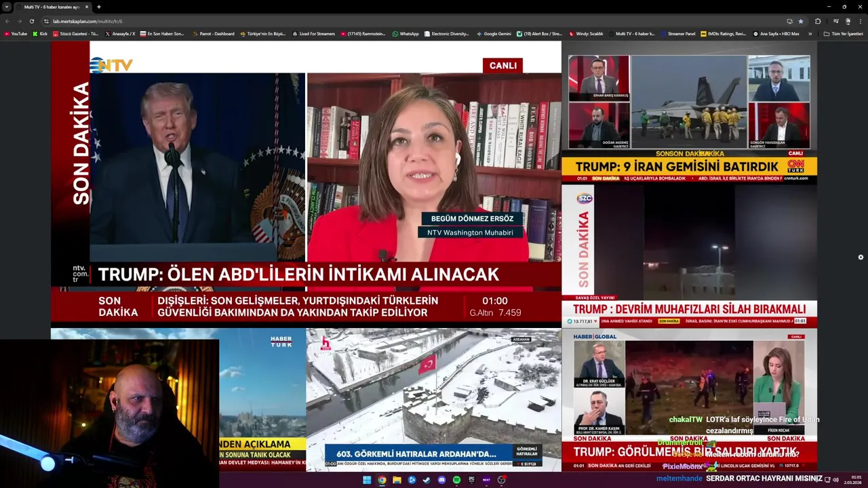Open Spotify from the taskbar

pos(456,480)
